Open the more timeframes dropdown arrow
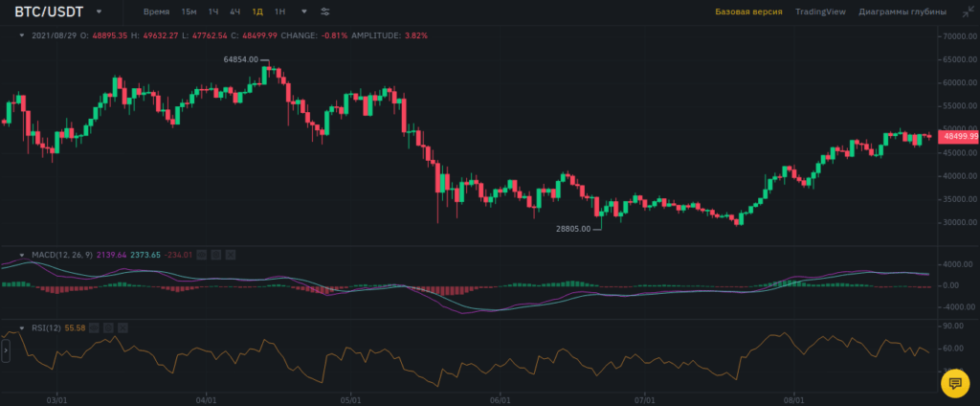The height and width of the screenshot is (406, 980). tap(304, 12)
